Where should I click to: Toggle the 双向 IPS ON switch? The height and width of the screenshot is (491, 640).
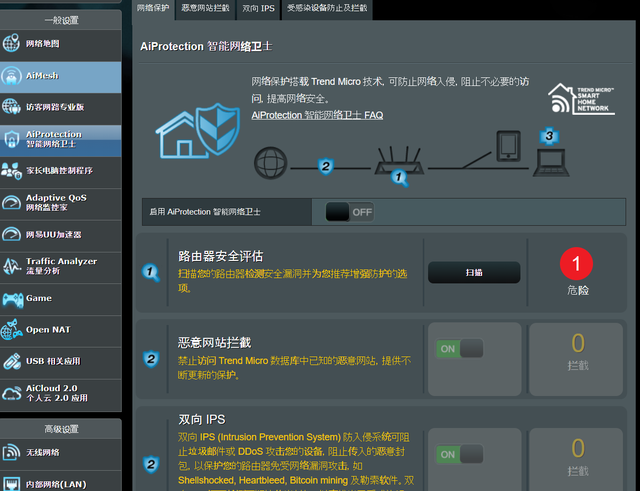click(460, 454)
